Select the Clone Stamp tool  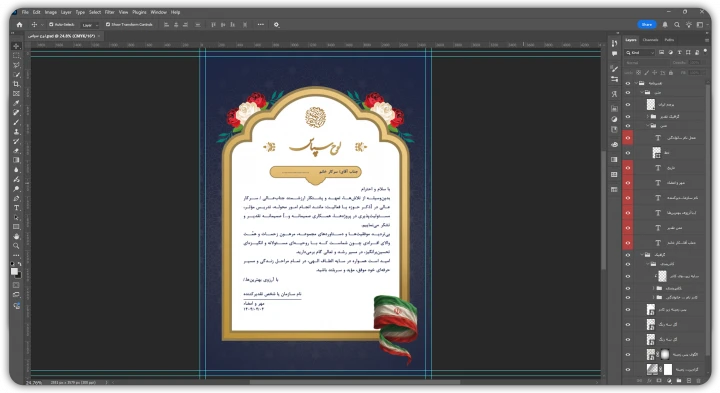point(17,132)
